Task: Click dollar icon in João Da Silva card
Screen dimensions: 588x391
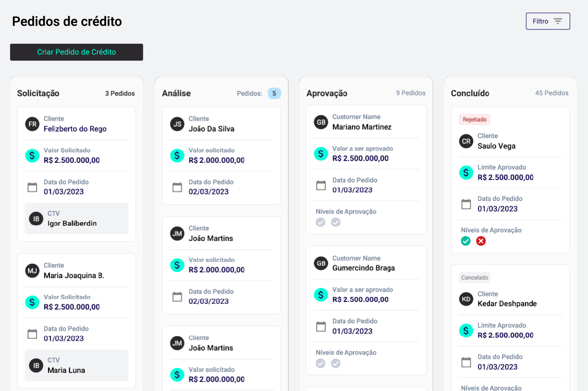Action: click(177, 155)
